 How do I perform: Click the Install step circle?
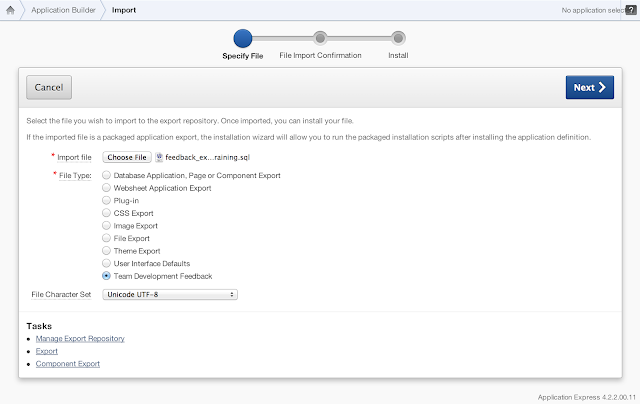[x=398, y=38]
